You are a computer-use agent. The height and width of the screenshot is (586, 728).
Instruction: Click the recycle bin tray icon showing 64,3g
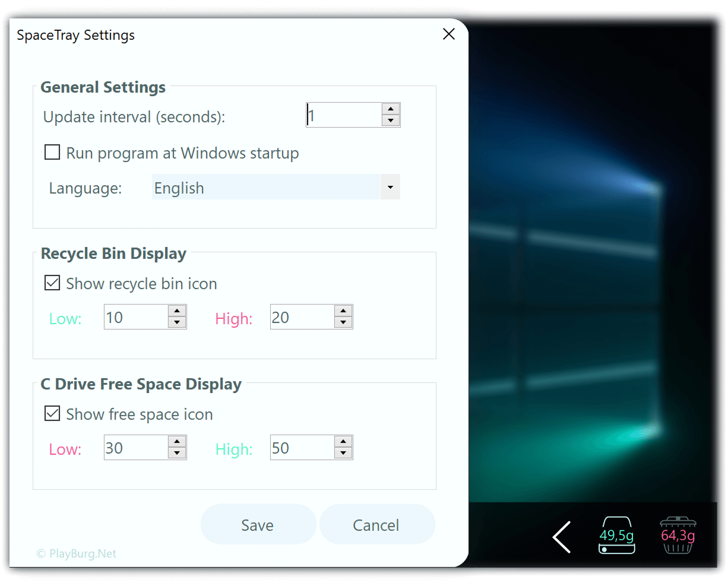tap(678, 536)
